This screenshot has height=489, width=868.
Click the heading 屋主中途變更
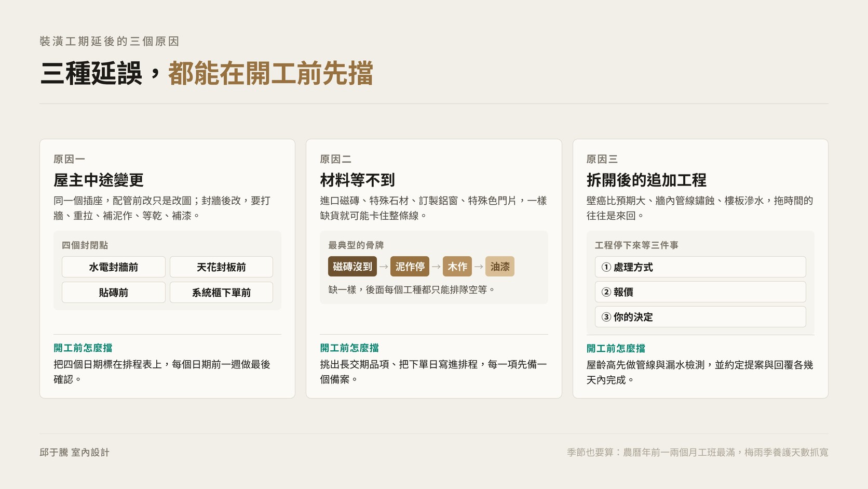(x=99, y=180)
